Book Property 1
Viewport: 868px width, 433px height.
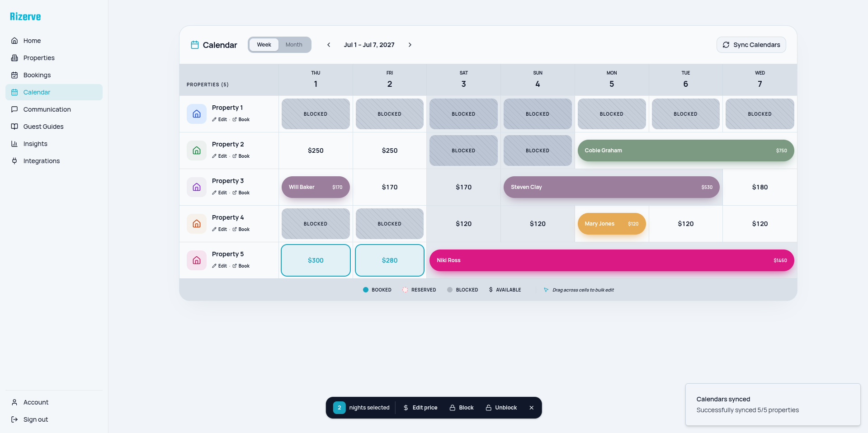point(241,120)
